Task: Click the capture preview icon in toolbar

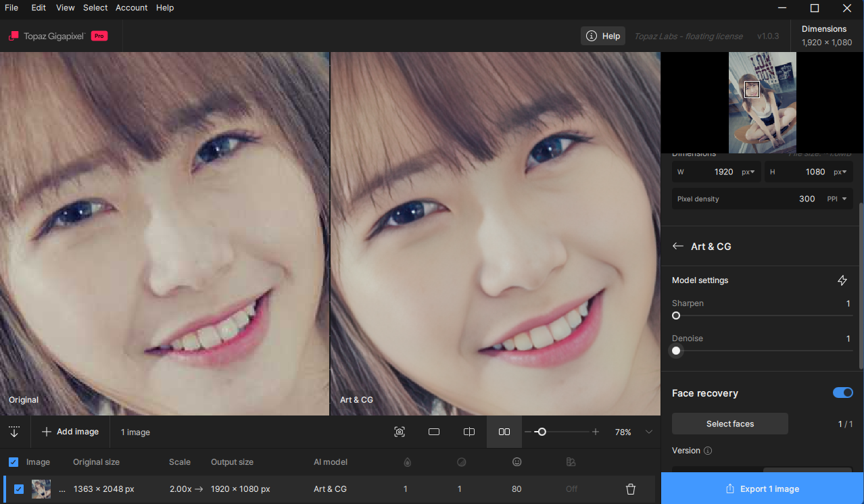Action: pos(400,432)
